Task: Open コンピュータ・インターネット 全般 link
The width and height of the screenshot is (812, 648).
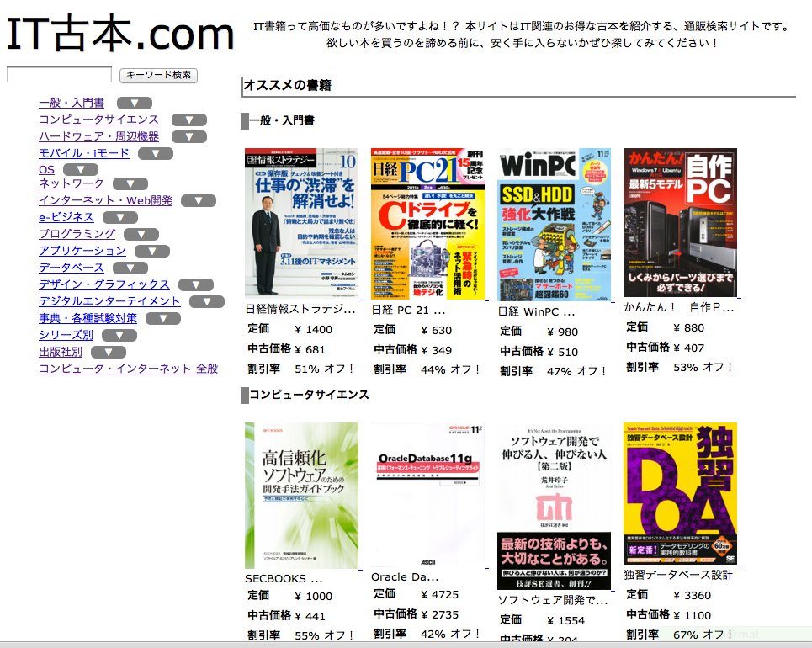Action: coord(128,369)
